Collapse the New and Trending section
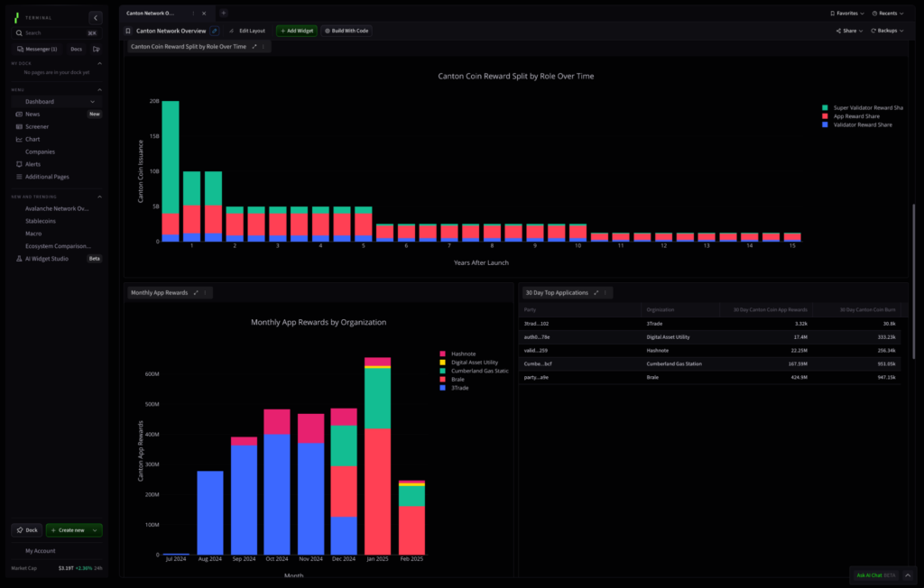 (x=99, y=197)
